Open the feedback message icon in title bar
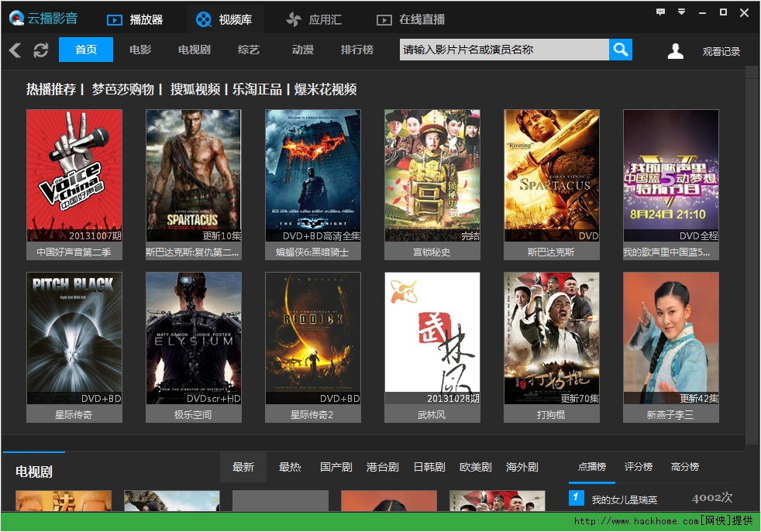761x532 pixels. [x=660, y=12]
